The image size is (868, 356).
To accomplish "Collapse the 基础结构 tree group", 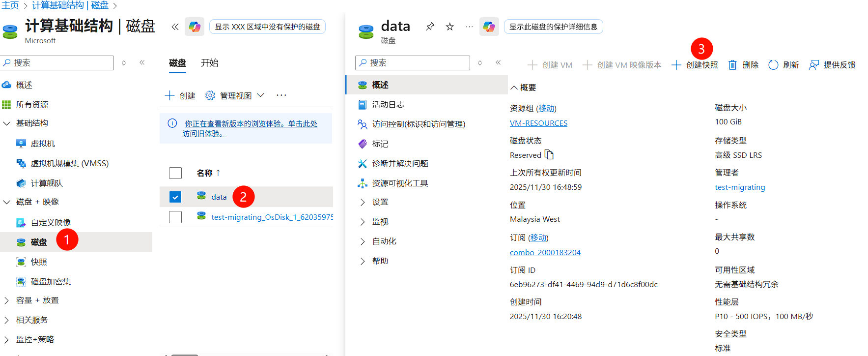I will 7,123.
